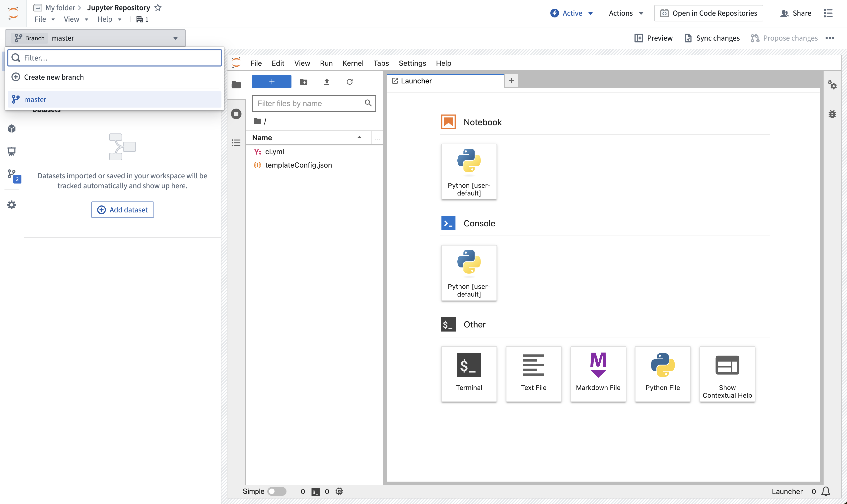The image size is (847, 504).
Task: Click the Upload Files icon
Action: [327, 81]
